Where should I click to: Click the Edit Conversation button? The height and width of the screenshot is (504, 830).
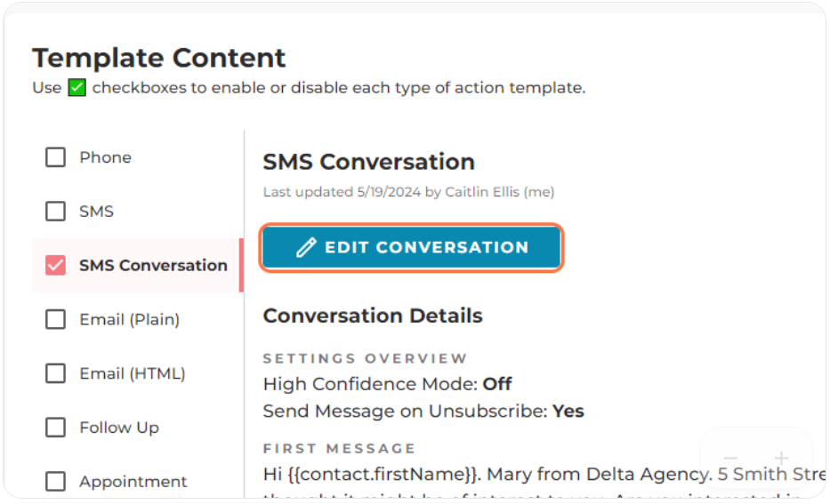pos(411,247)
